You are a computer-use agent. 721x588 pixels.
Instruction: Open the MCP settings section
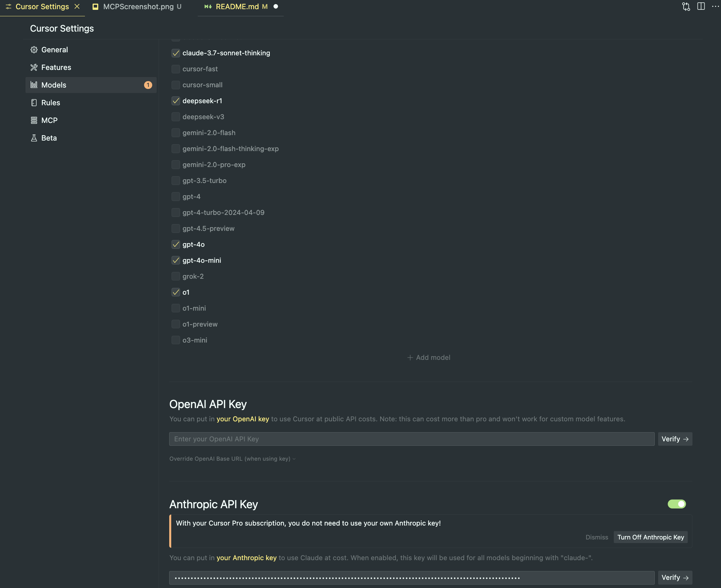[91, 120]
